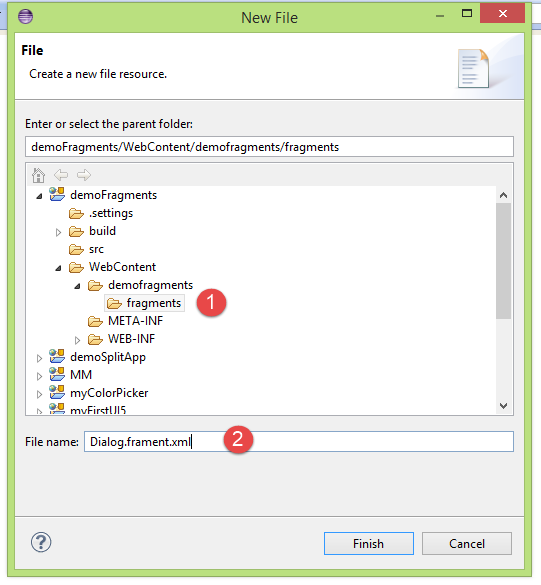Screen dimensions: 541x585
Task: Select the META-INF folder
Action: click(x=125, y=321)
